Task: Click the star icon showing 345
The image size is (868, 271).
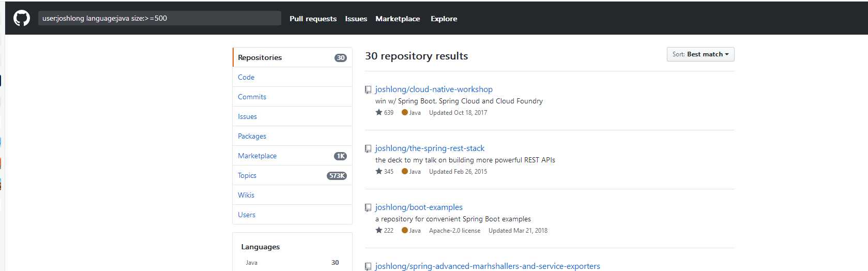Action: tap(379, 171)
